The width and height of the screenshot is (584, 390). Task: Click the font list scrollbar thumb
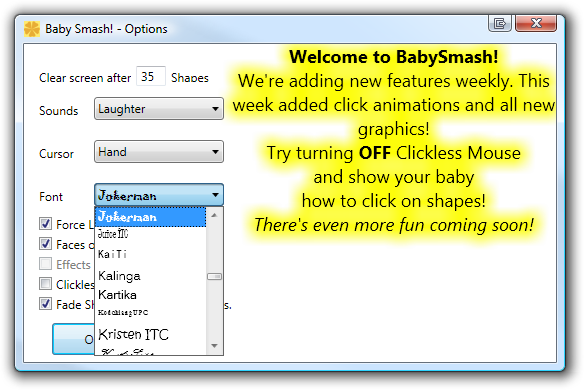(x=214, y=276)
